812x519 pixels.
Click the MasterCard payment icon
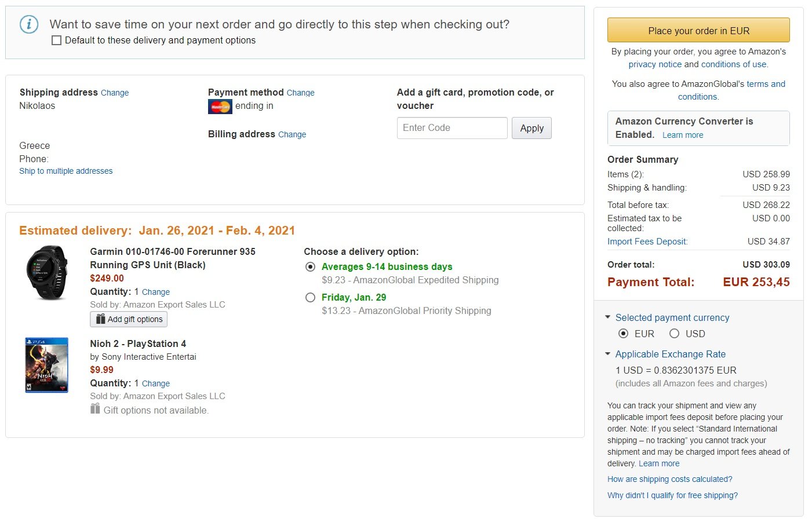tap(220, 107)
